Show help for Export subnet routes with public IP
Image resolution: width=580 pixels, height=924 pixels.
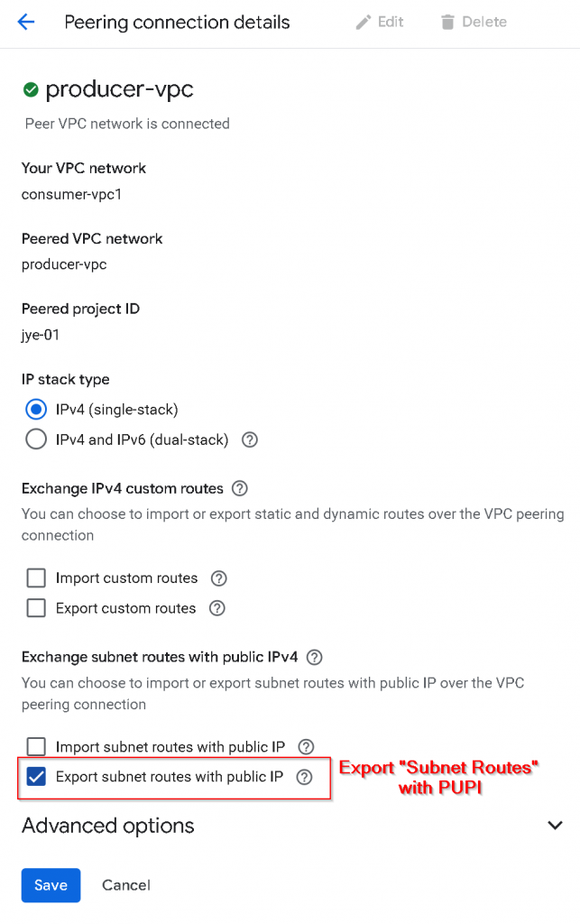(304, 777)
